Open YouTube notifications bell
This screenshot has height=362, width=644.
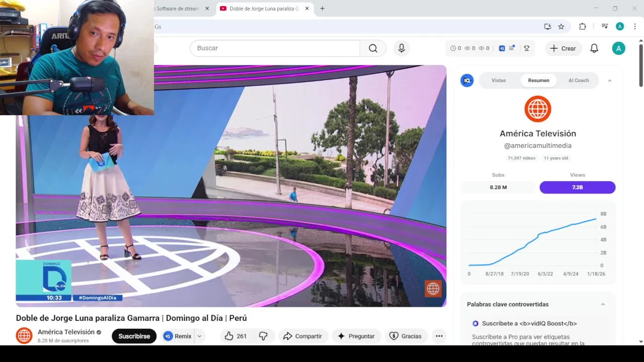coord(594,48)
